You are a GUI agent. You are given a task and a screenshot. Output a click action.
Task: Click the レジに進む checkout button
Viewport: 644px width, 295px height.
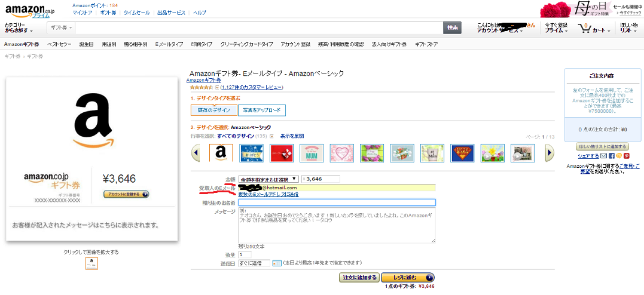tap(408, 278)
